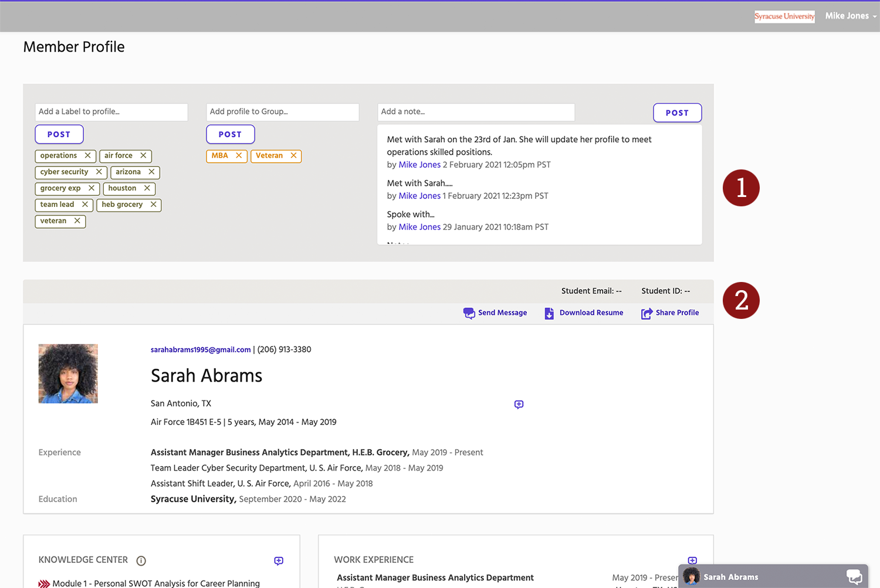This screenshot has width=880, height=588.
Task: Click the Add profile to Group field
Action: tap(282, 111)
